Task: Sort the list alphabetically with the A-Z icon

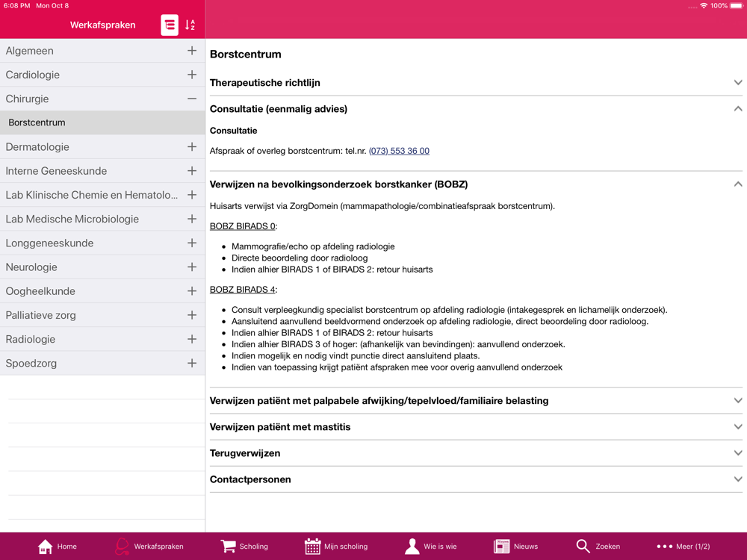Action: (x=190, y=25)
